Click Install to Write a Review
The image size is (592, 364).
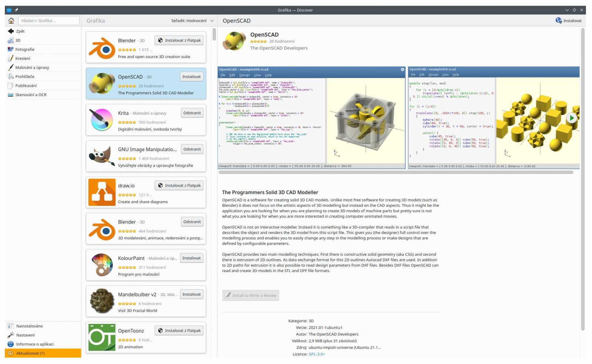click(x=250, y=295)
